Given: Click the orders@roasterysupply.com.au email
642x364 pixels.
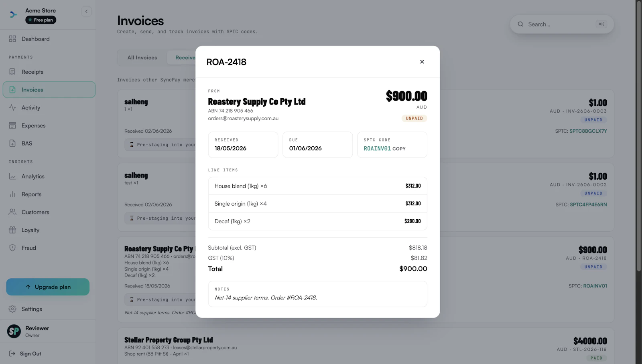Looking at the screenshot, I should (243, 118).
